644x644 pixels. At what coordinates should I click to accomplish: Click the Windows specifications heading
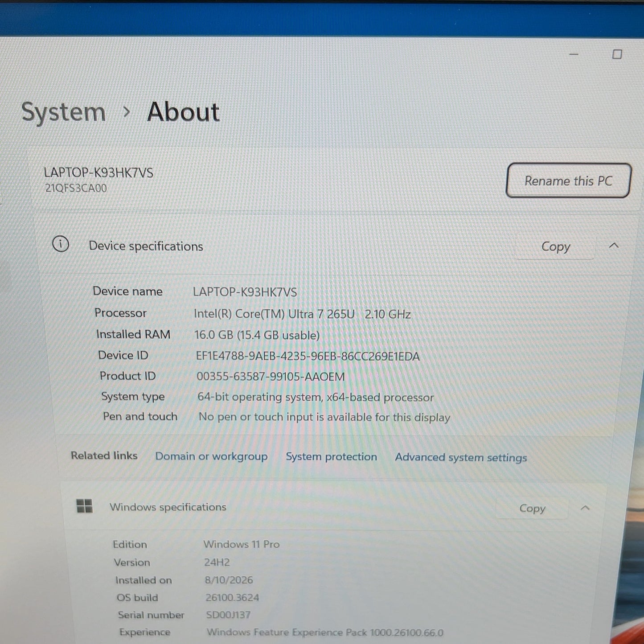coord(168,507)
